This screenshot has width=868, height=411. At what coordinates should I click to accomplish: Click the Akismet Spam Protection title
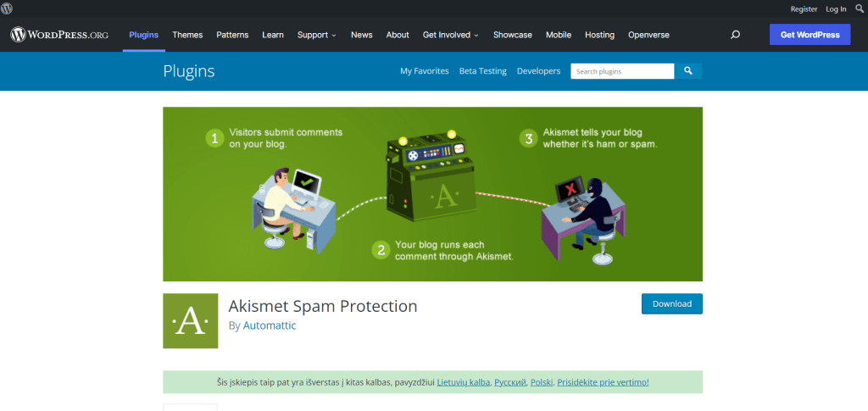[x=323, y=306]
